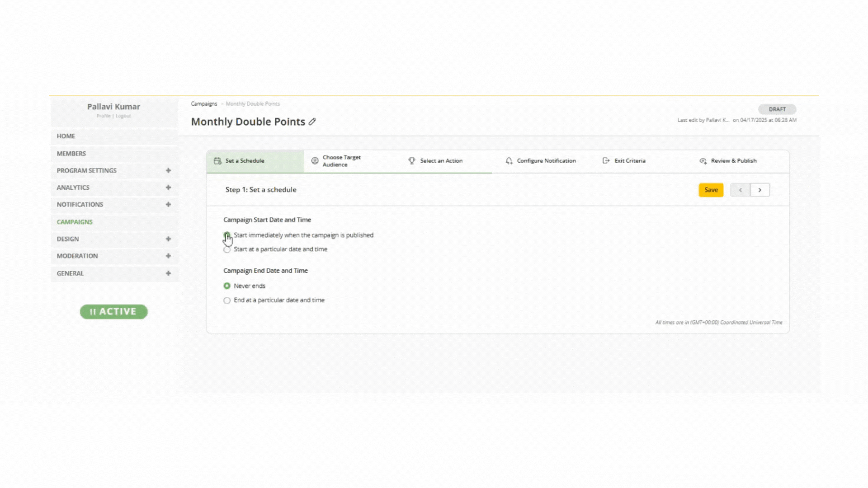The width and height of the screenshot is (868, 488).
Task: Go back with left arrow button
Action: pos(740,190)
